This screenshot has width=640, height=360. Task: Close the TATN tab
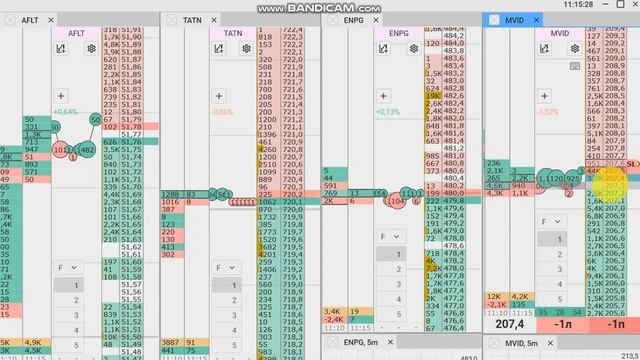(x=214, y=20)
